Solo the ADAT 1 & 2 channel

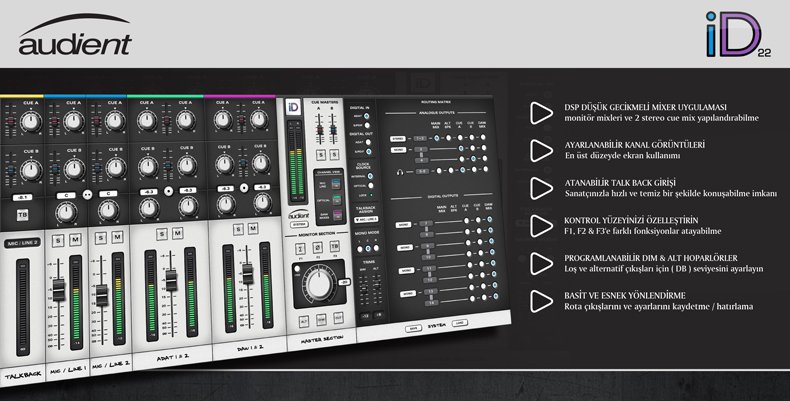[161, 234]
